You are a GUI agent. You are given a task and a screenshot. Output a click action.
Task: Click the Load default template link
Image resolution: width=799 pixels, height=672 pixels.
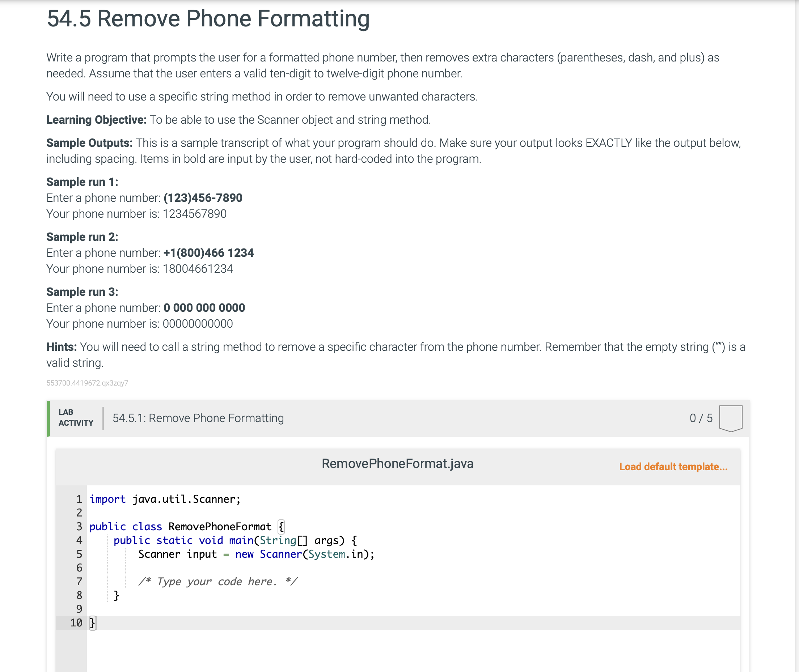tap(673, 466)
